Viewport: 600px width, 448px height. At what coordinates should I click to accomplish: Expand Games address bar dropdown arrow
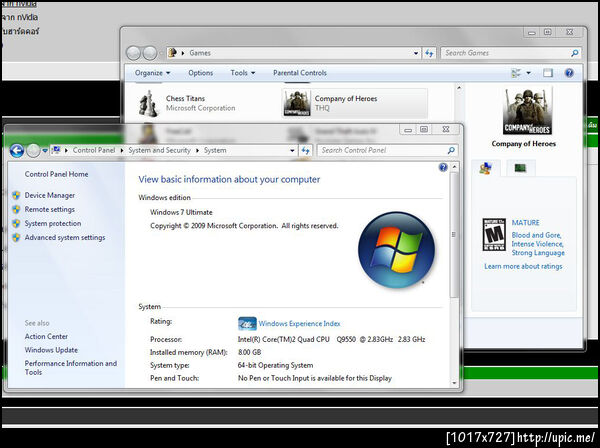416,54
